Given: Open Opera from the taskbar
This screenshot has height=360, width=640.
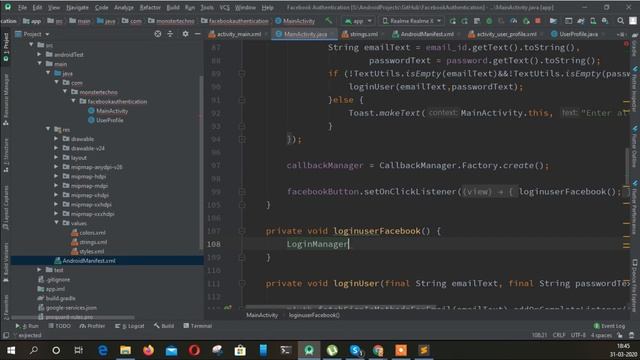Looking at the screenshot, I should pos(194,350).
